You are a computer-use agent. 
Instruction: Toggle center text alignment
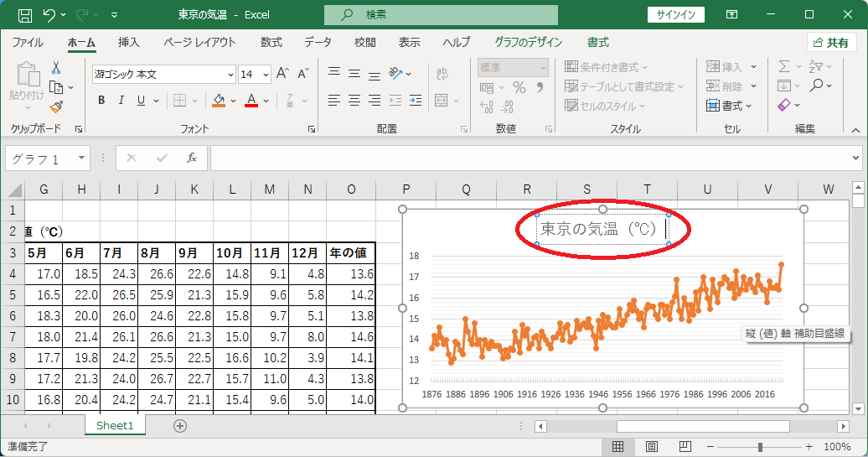click(x=354, y=101)
